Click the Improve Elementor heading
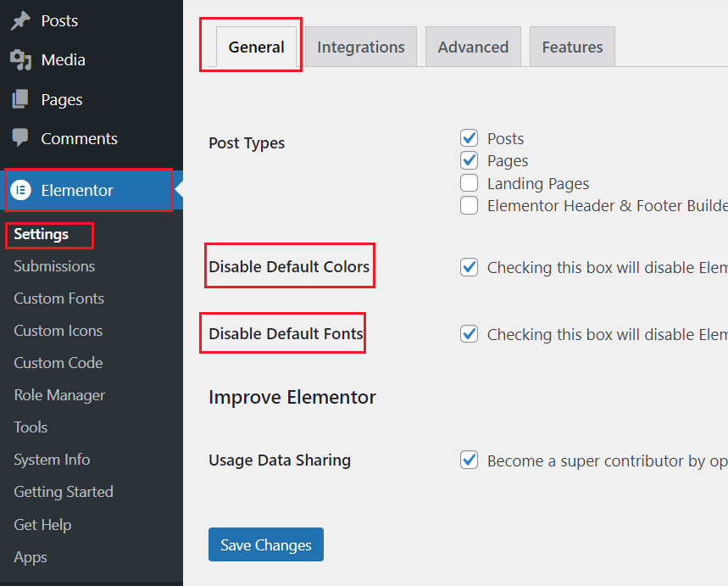728x586 pixels. click(x=292, y=398)
